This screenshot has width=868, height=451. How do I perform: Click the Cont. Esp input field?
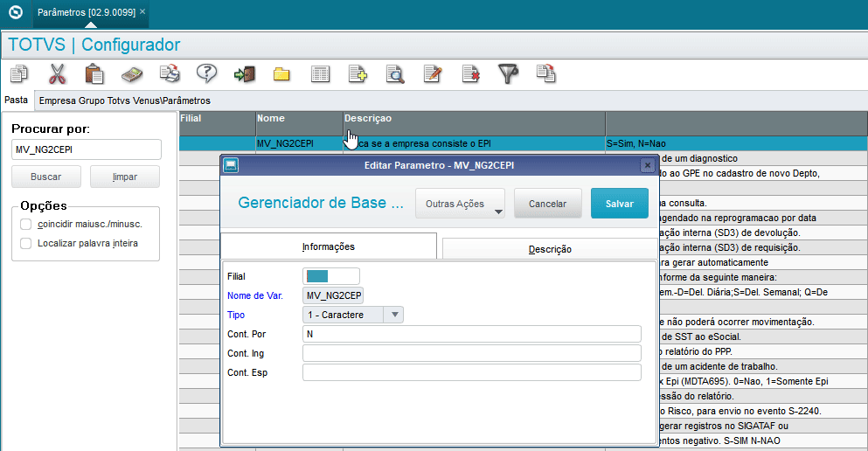coord(472,372)
